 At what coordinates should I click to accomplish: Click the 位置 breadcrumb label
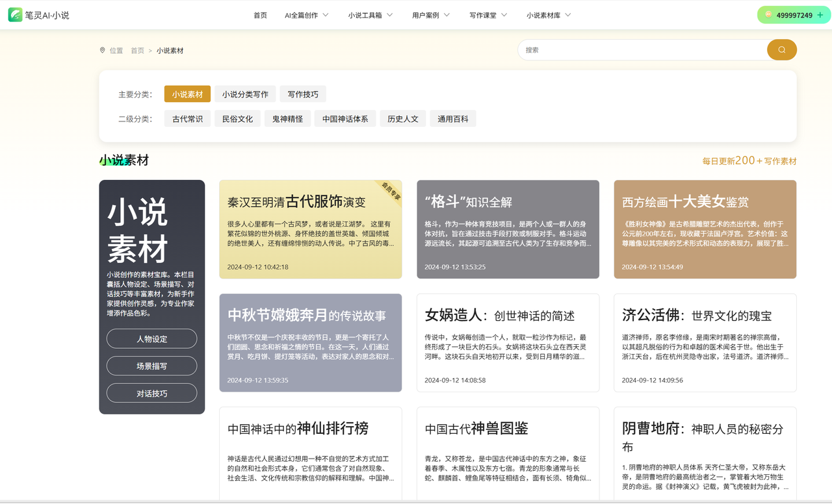[x=116, y=51]
